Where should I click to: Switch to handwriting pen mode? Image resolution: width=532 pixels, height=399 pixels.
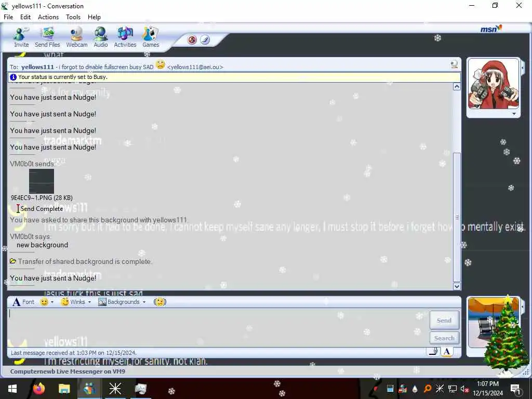click(x=433, y=352)
